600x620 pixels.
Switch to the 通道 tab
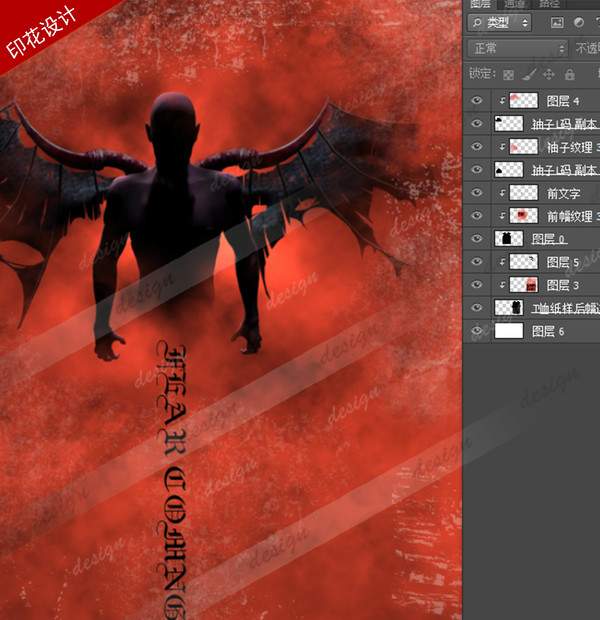(x=514, y=4)
